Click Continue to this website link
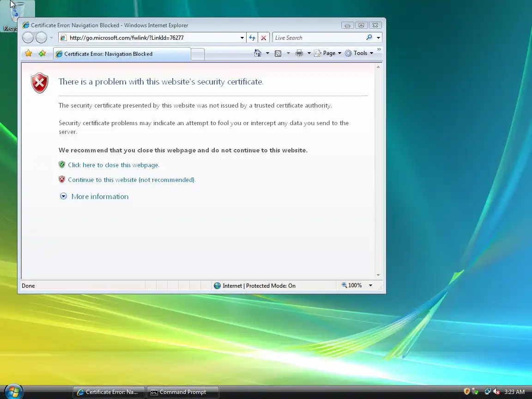532x399 pixels. (132, 180)
